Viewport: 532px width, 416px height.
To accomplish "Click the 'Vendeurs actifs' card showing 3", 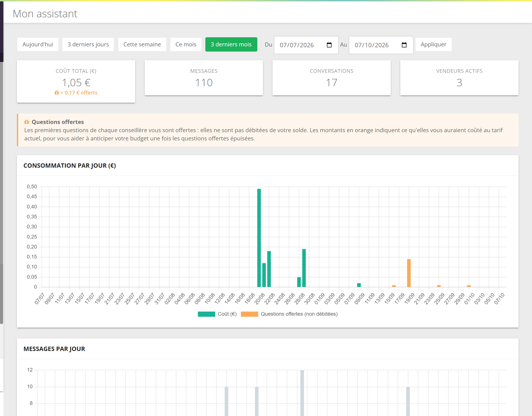I will [x=459, y=78].
